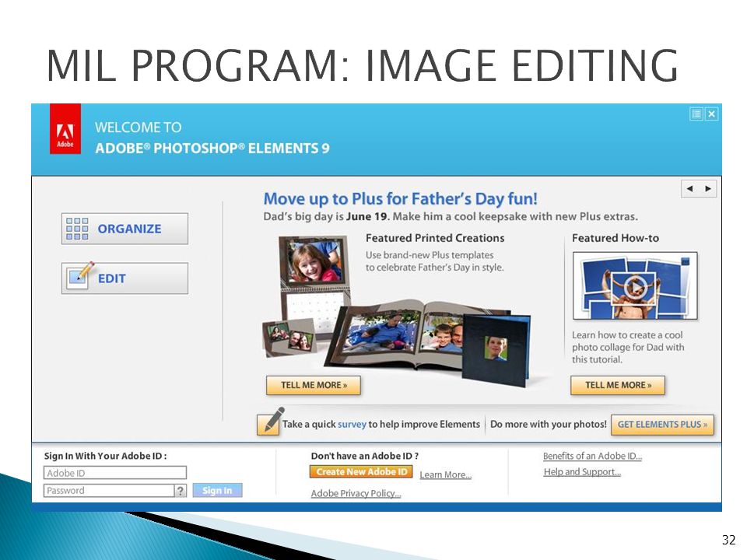Focus the Password input field

click(x=109, y=491)
